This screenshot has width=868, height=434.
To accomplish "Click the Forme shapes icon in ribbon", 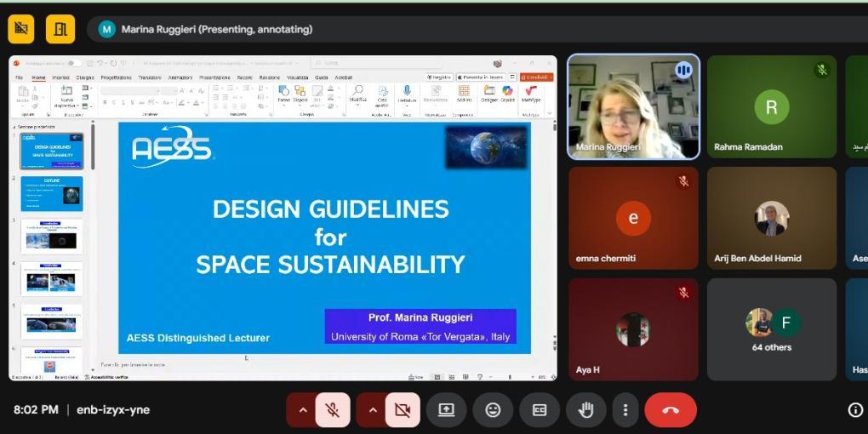I will [x=284, y=94].
